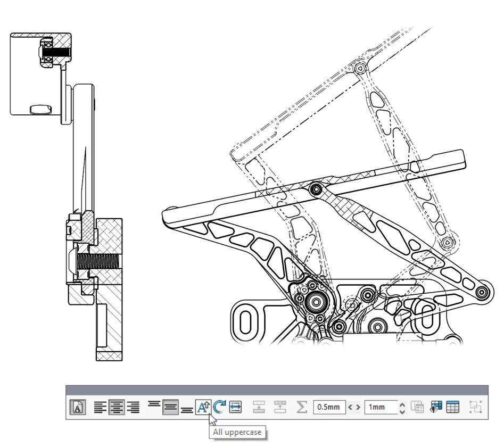The height and width of the screenshot is (447, 504).
Task: Decrease the 1mm value with down arrow
Action: tap(402, 411)
